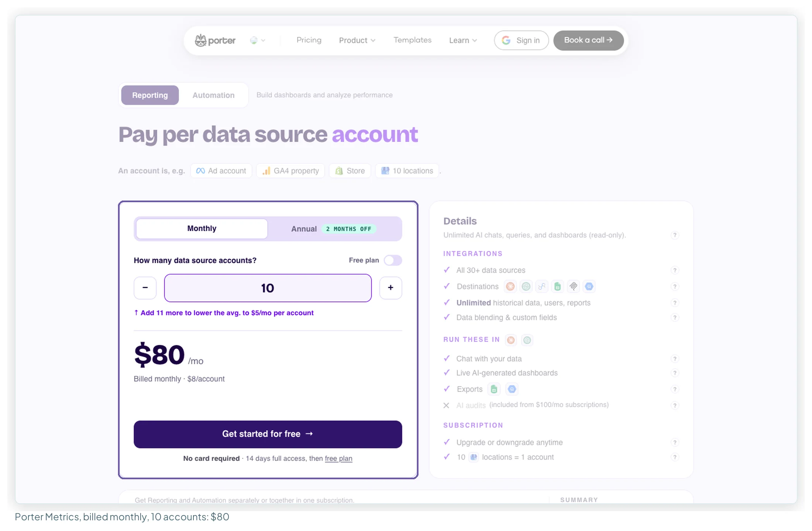Click Get started for free
Screen dimensions: 812x531
tap(268, 434)
